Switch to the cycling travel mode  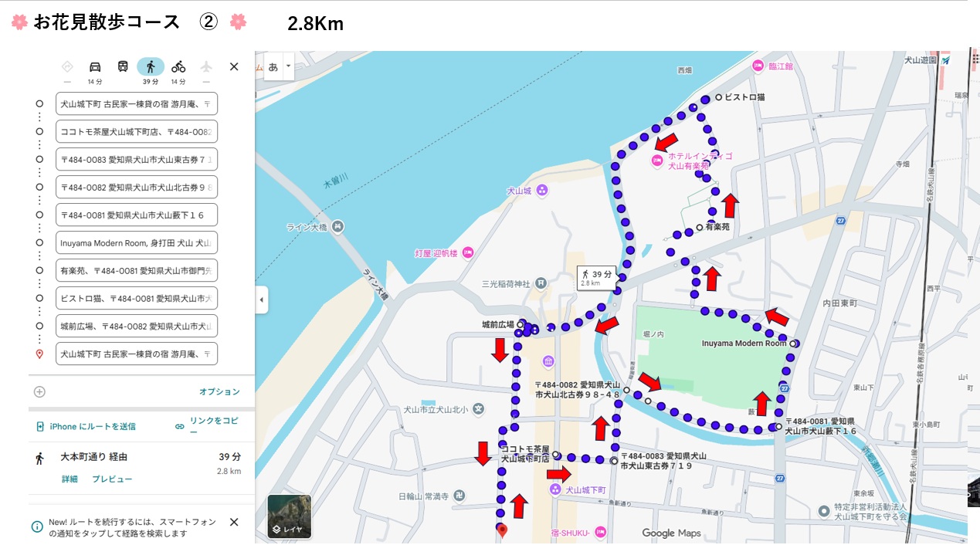(x=178, y=66)
